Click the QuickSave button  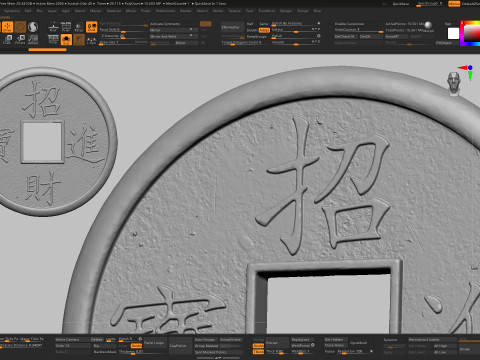tap(401, 4)
